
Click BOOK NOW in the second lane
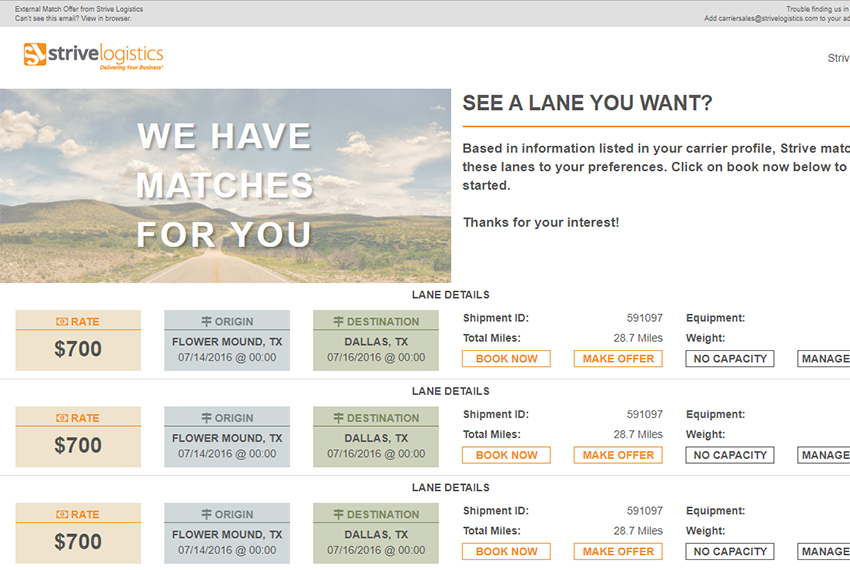(x=506, y=455)
